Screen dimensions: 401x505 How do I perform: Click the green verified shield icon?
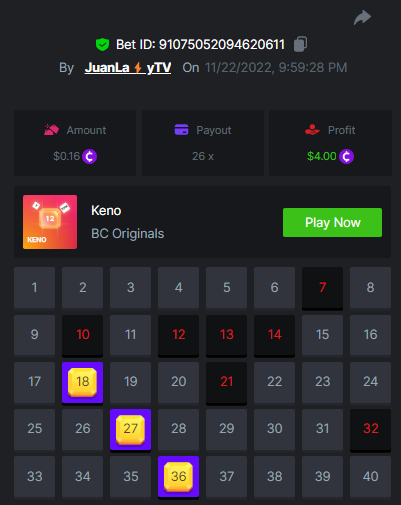click(x=102, y=44)
